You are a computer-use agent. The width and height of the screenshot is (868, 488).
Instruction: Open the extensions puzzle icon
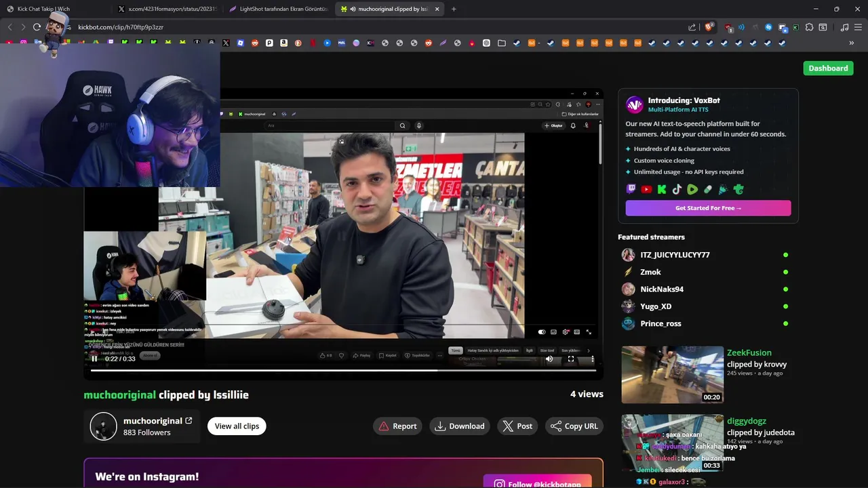click(810, 27)
